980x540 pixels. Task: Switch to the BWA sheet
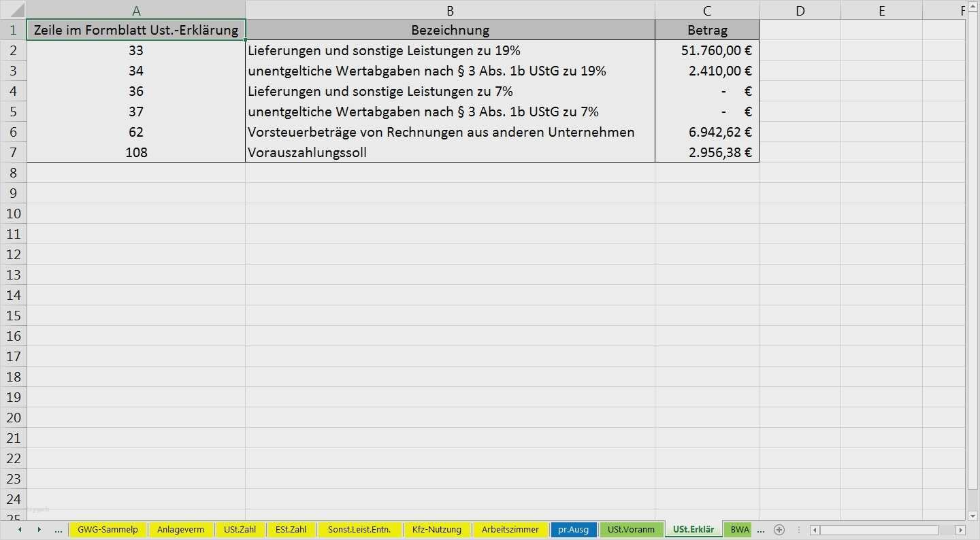pos(739,529)
